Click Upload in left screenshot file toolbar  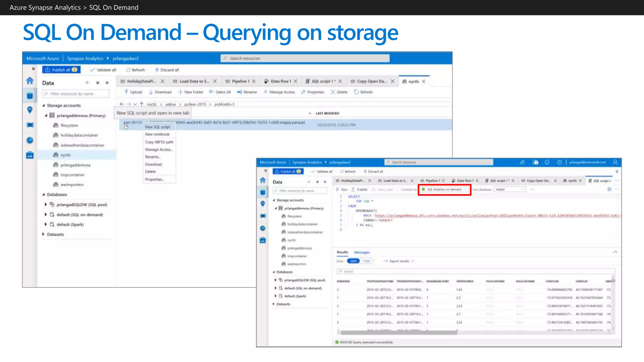[133, 92]
